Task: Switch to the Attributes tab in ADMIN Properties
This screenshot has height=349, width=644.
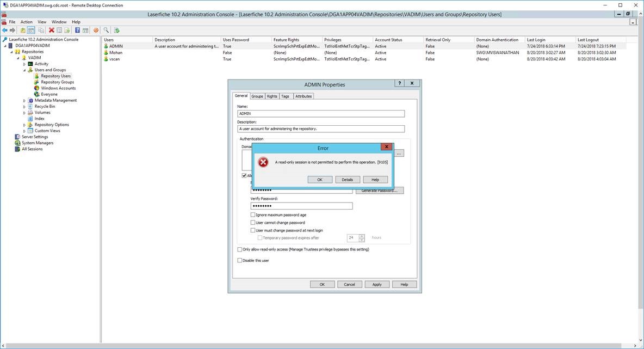Action: point(304,96)
